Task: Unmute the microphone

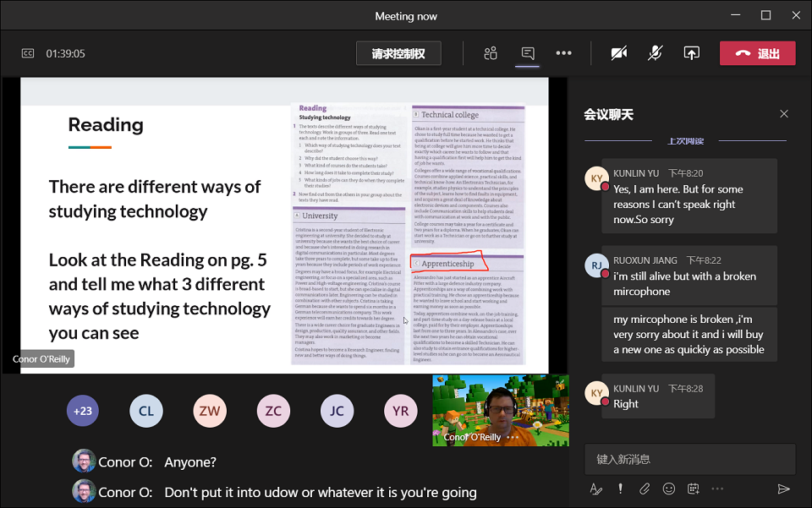Action: point(655,53)
